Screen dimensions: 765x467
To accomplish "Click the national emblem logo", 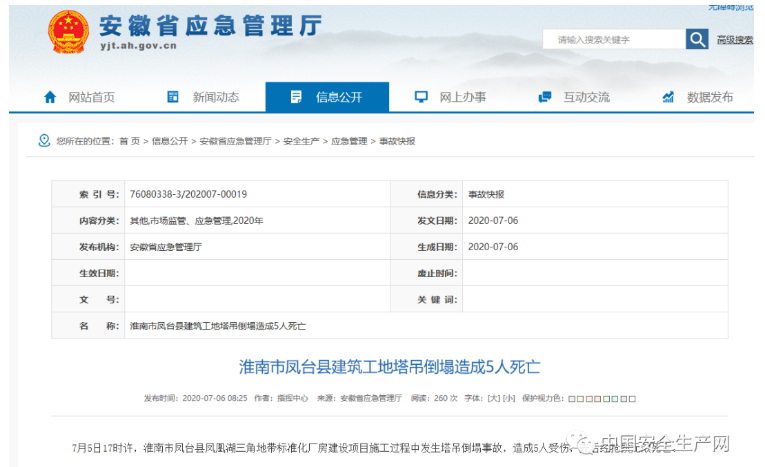I will click(68, 32).
